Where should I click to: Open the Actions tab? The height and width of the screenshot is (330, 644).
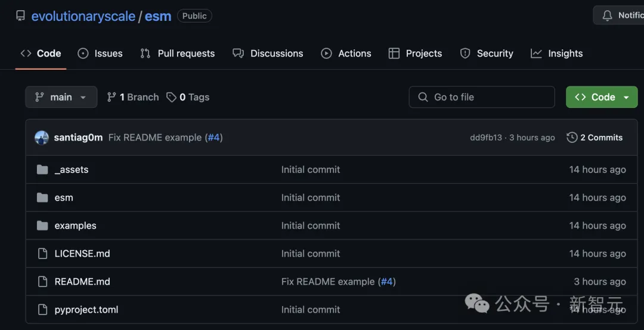[x=346, y=54]
